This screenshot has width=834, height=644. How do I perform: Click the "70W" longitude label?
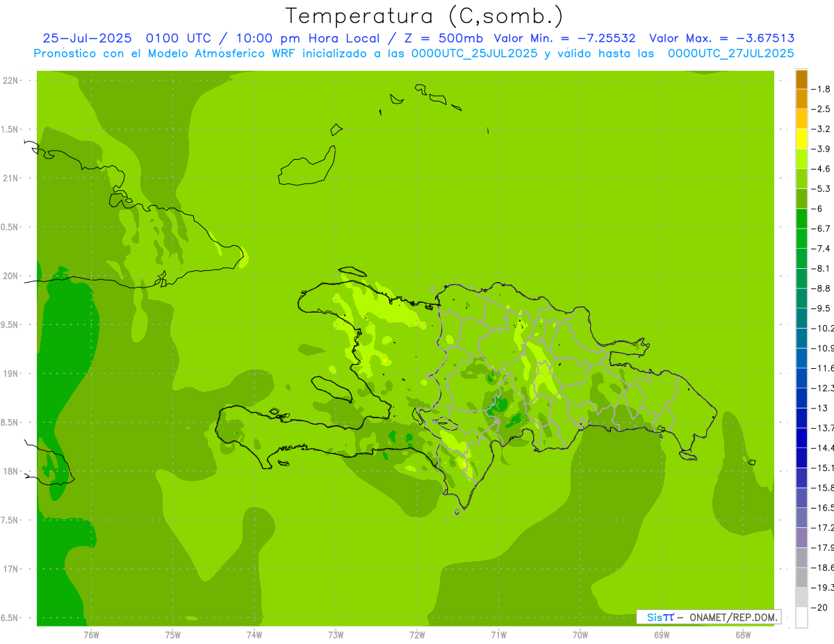click(580, 635)
